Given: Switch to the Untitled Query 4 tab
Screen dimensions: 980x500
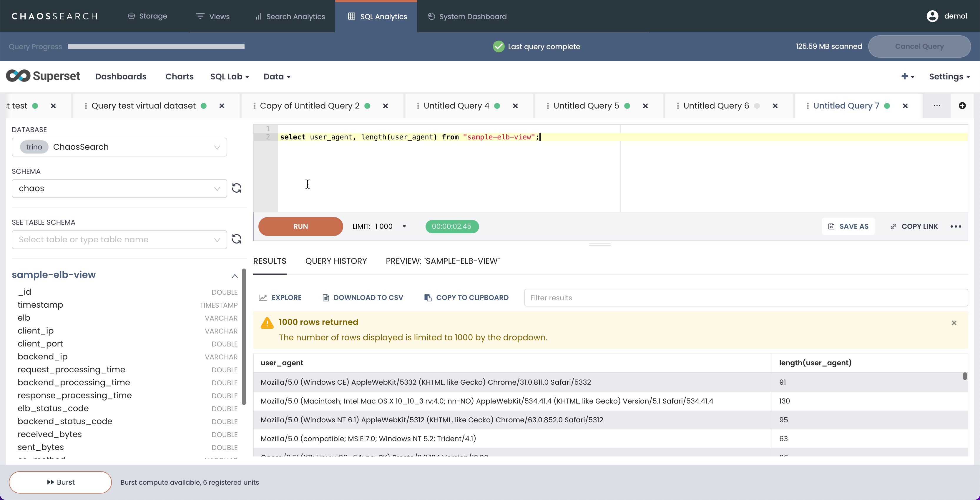Looking at the screenshot, I should pos(456,106).
